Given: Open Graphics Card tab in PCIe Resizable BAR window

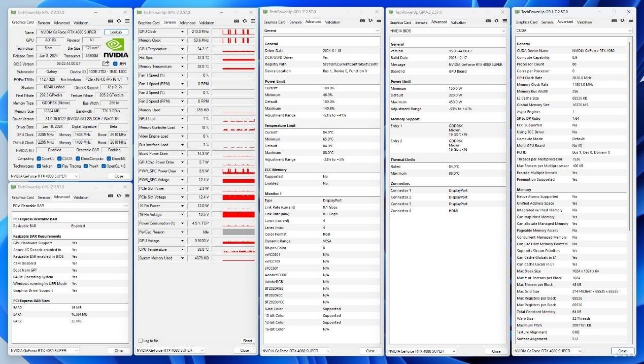Looking at the screenshot, I should tap(23, 197).
